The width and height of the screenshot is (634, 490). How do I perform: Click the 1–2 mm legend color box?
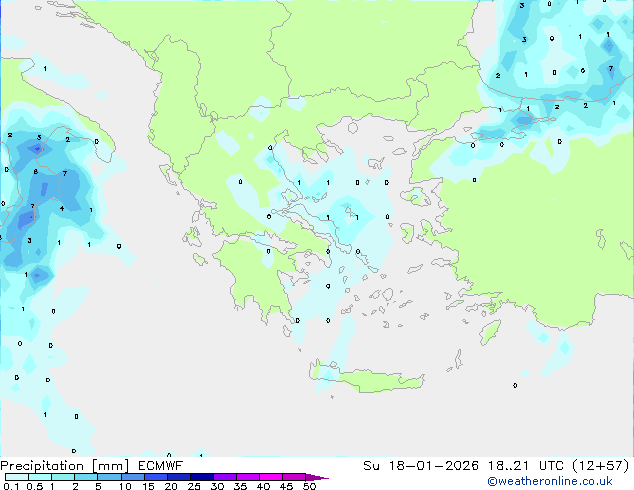pos(63,477)
